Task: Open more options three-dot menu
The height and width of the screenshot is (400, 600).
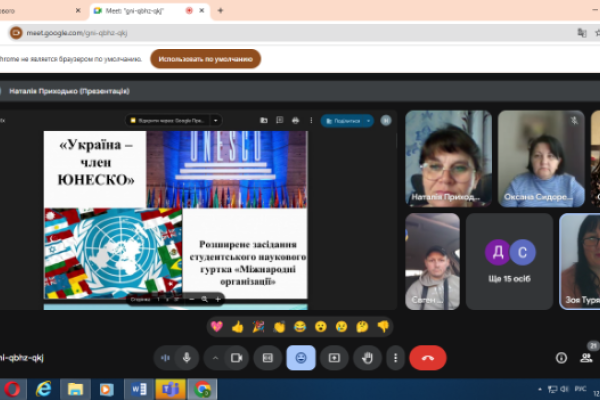Action: tap(397, 357)
